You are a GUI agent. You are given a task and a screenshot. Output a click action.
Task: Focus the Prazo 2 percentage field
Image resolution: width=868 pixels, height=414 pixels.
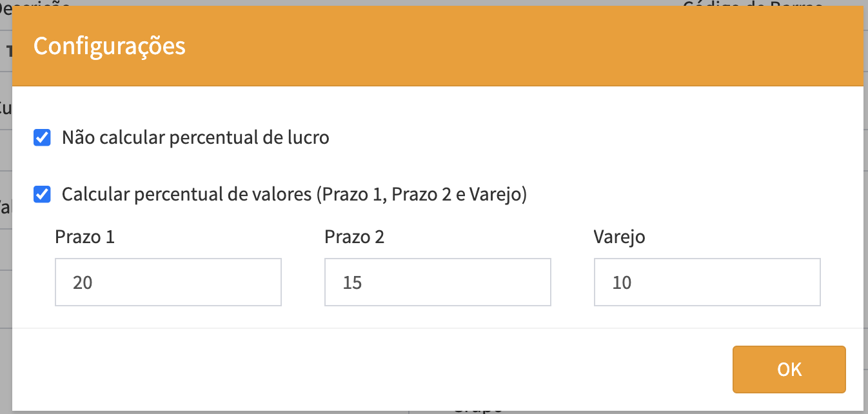tap(437, 282)
